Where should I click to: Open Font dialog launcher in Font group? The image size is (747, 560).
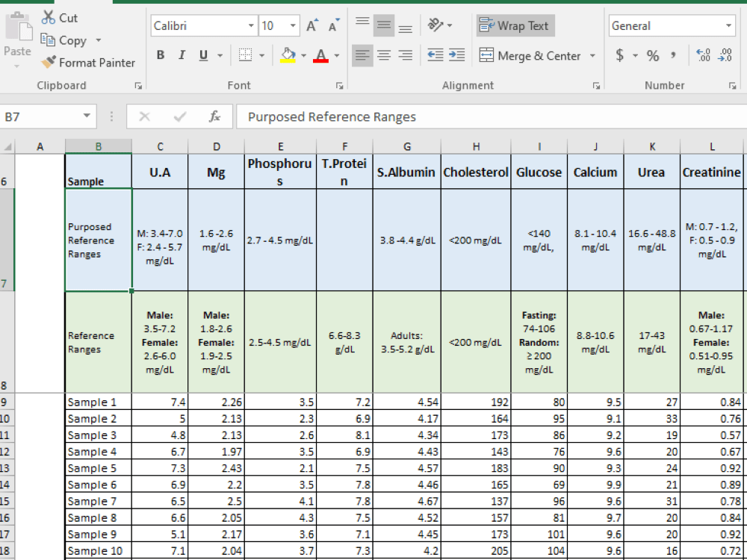pyautogui.click(x=340, y=86)
